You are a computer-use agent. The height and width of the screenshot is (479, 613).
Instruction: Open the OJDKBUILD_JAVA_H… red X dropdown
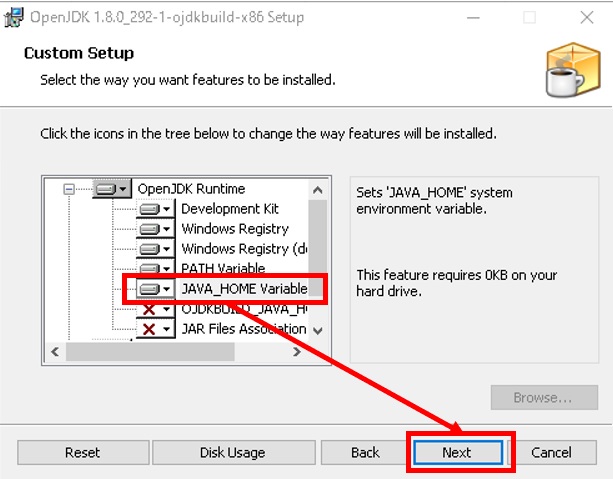pos(155,310)
